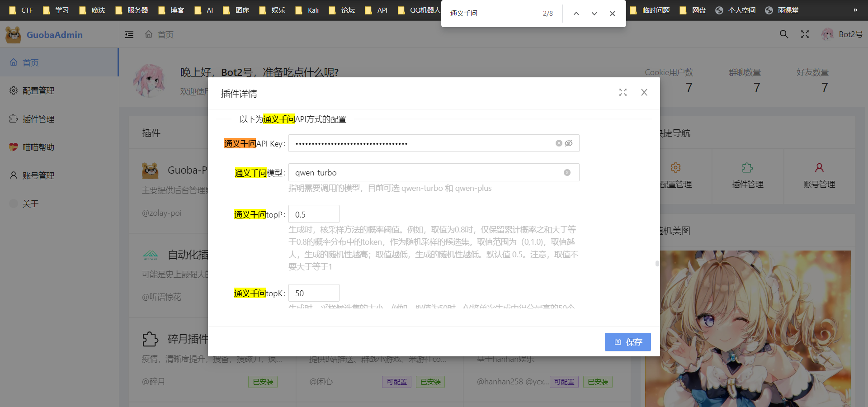This screenshot has width=868, height=407.
Task: Collapse the sidebar menu toggle
Action: (129, 34)
